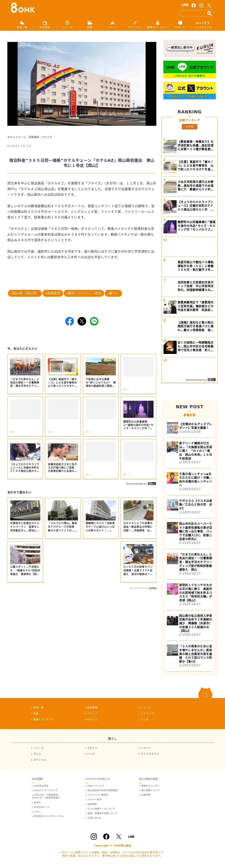The width and height of the screenshot is (225, 868).
Task: Share the article on LINE
Action: (x=94, y=321)
